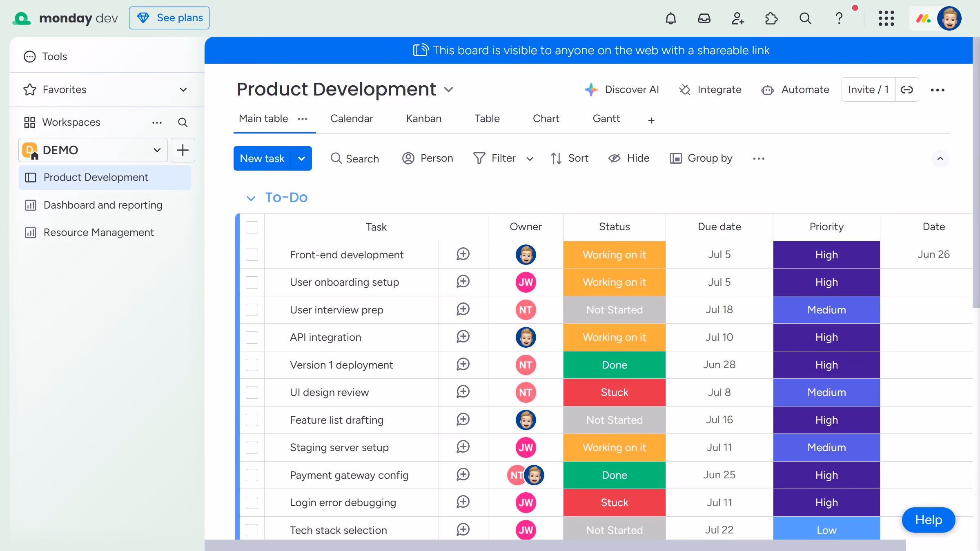Click the floating Help button

point(928,520)
